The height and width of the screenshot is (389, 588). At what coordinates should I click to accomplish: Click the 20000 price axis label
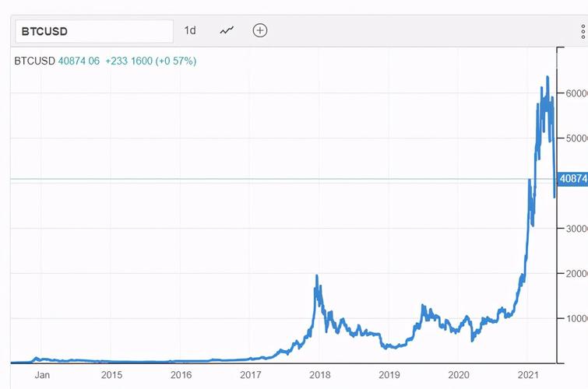tap(576, 274)
